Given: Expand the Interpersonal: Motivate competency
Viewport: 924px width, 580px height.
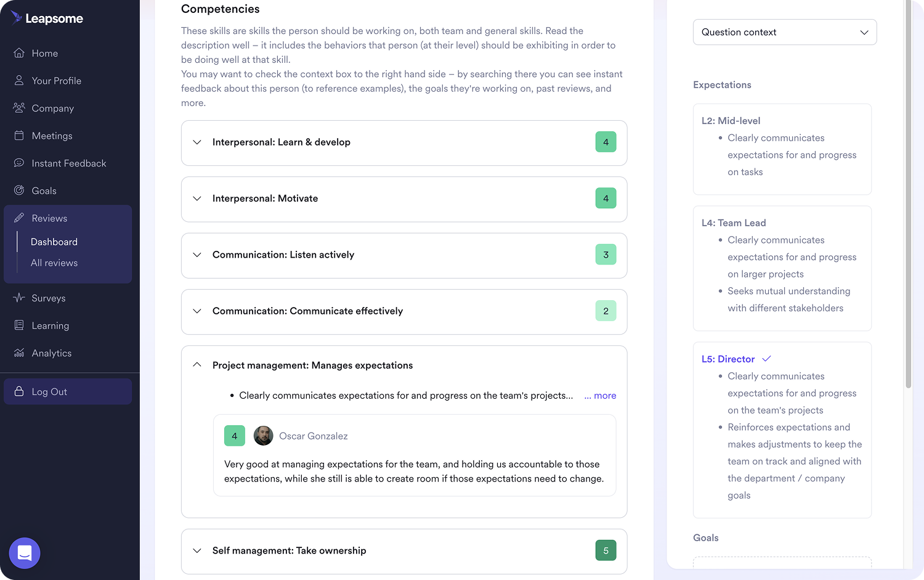Looking at the screenshot, I should pos(197,198).
